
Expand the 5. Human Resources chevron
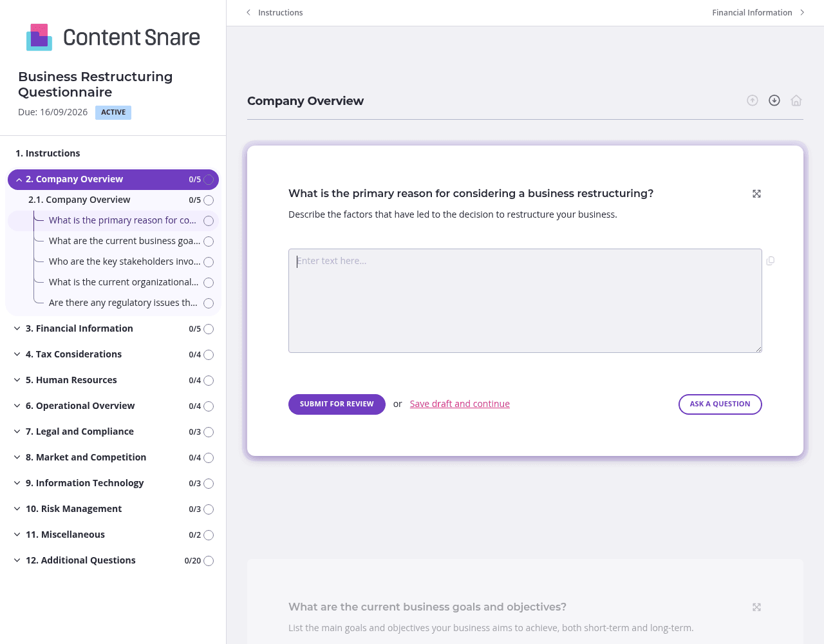17,380
